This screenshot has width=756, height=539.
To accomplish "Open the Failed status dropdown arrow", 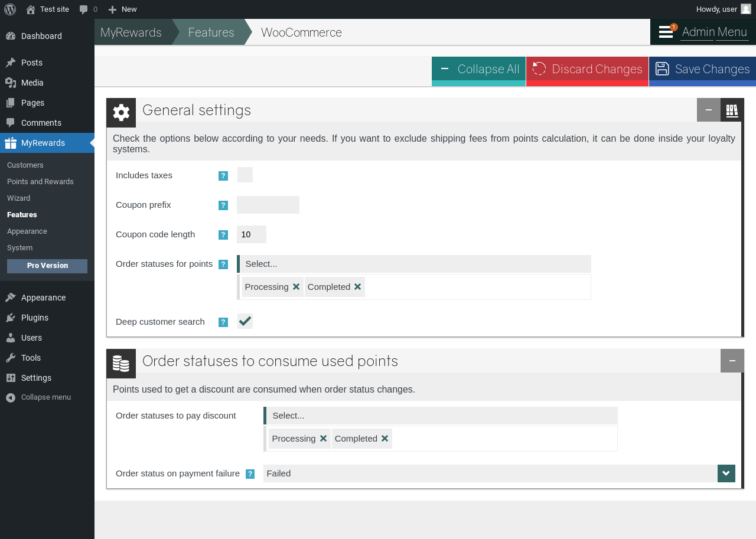I will tap(726, 473).
